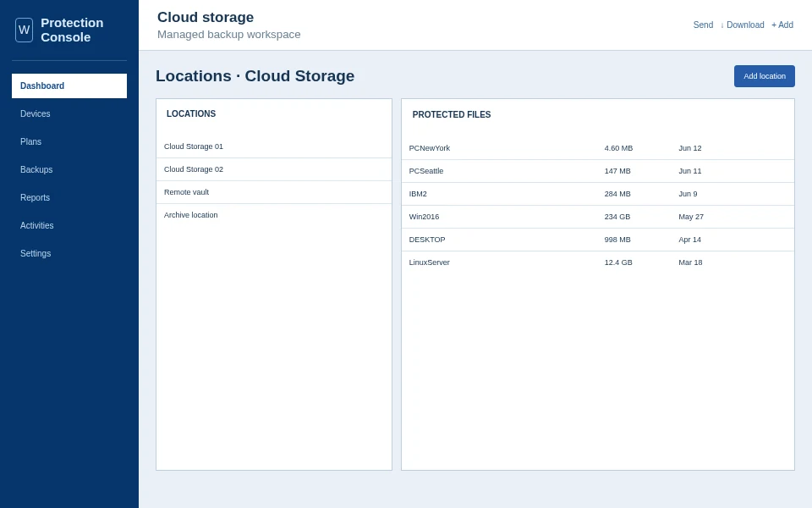Select Cloud Storage 01 location

pos(274,146)
